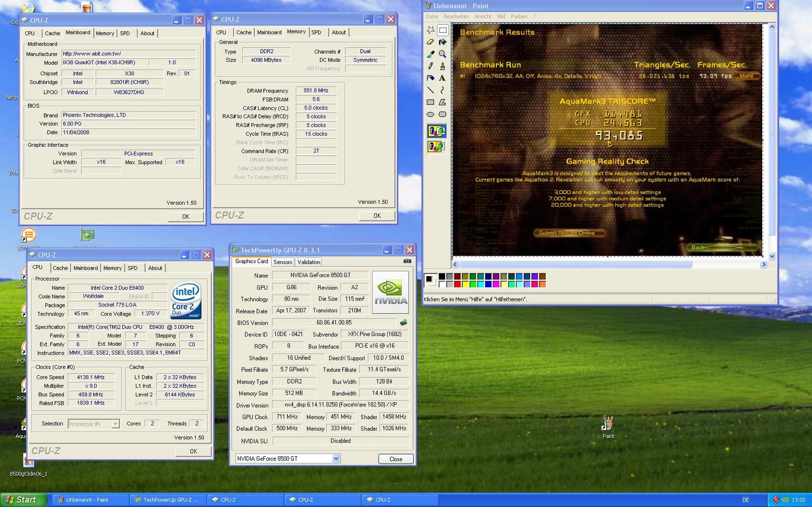Select the Text tool in Paint
This screenshot has height=507, width=812.
click(x=442, y=78)
